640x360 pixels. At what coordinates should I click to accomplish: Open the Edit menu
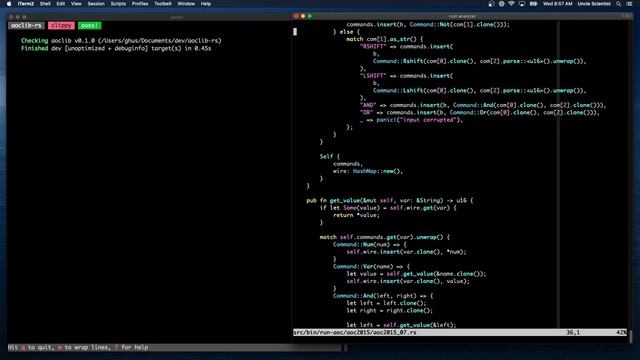(60, 4)
